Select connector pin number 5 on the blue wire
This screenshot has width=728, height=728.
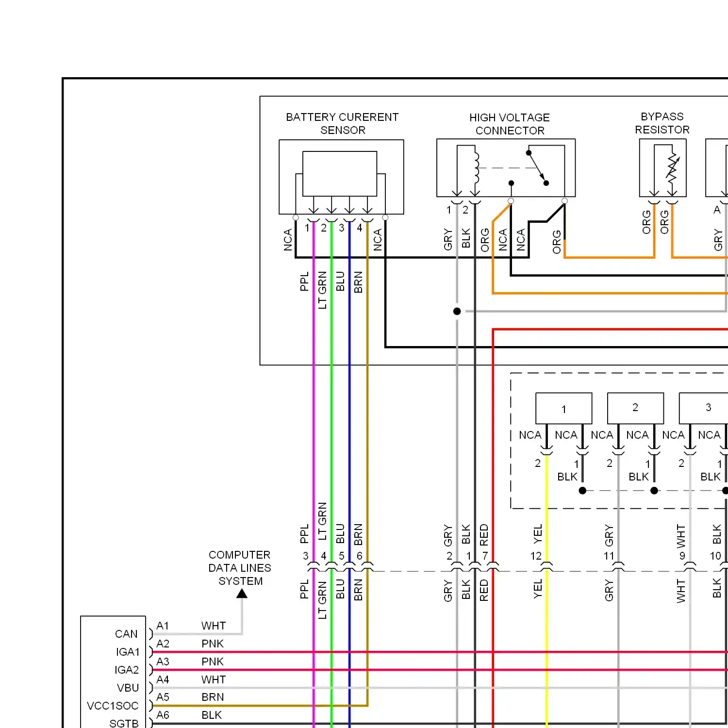342,556
